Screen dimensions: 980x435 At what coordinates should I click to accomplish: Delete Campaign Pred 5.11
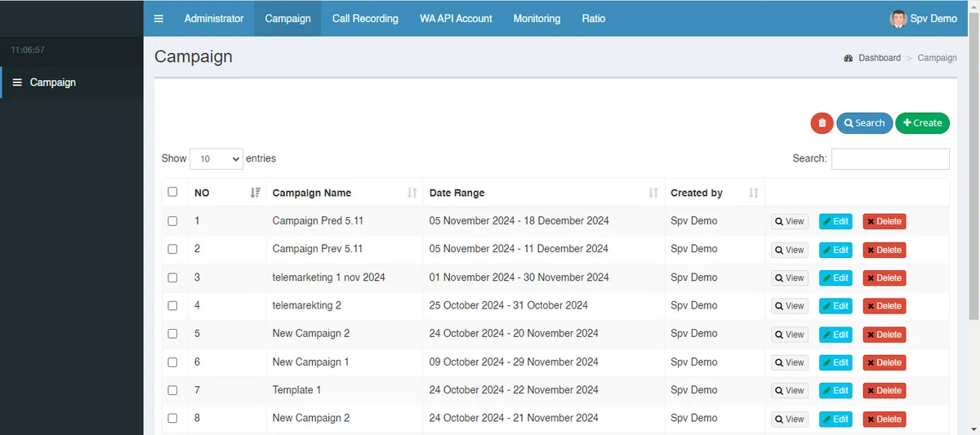coord(884,221)
